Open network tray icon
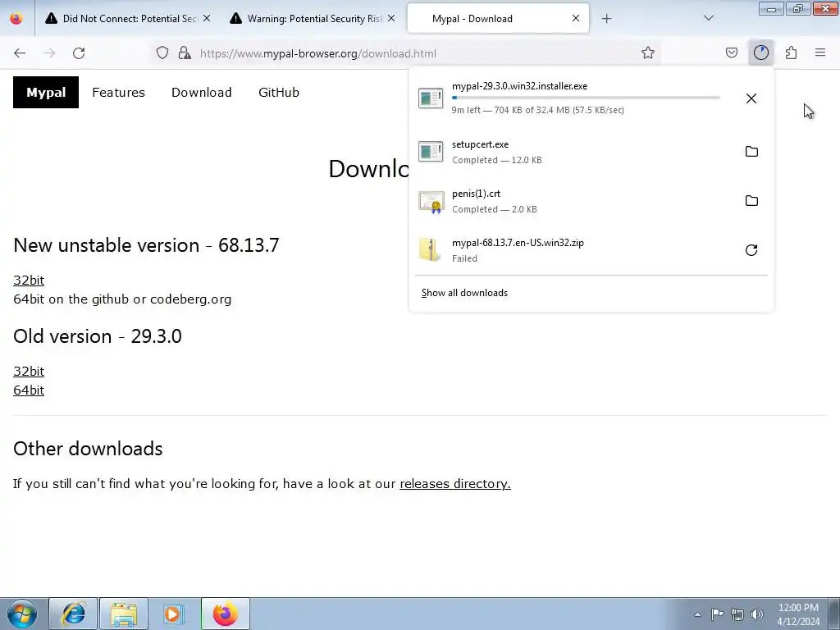 [x=737, y=614]
